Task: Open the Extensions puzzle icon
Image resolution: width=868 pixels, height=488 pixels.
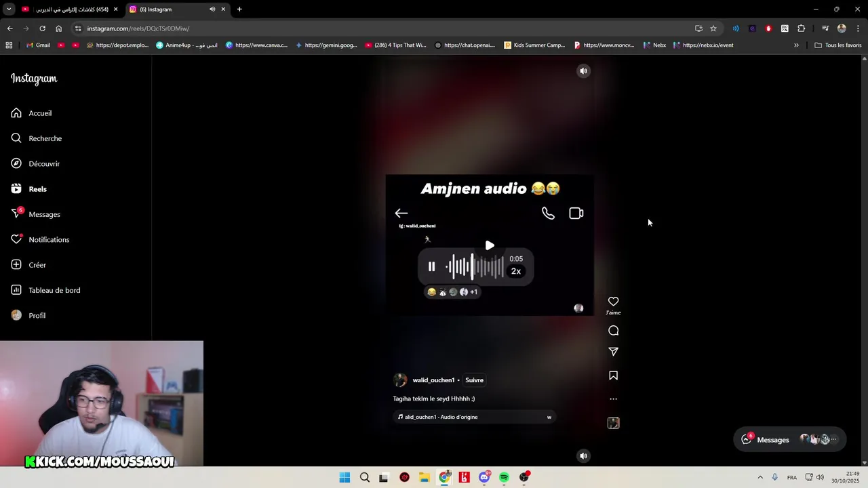Action: click(x=801, y=28)
